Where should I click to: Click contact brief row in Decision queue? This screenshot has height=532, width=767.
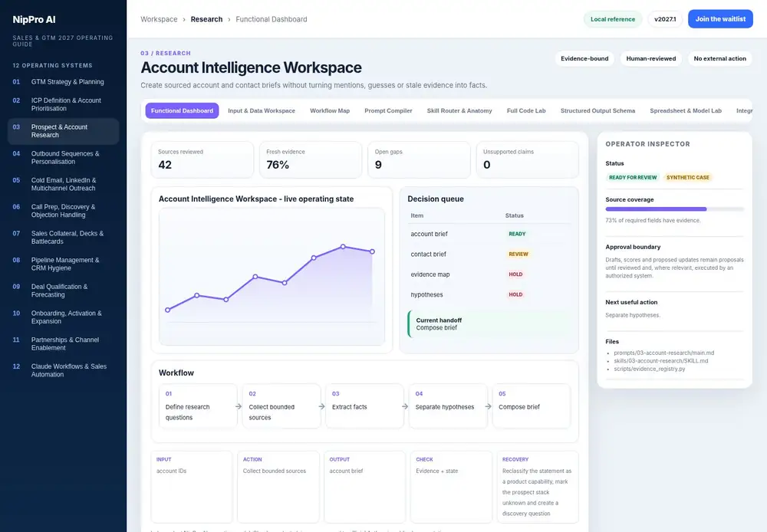489,255
